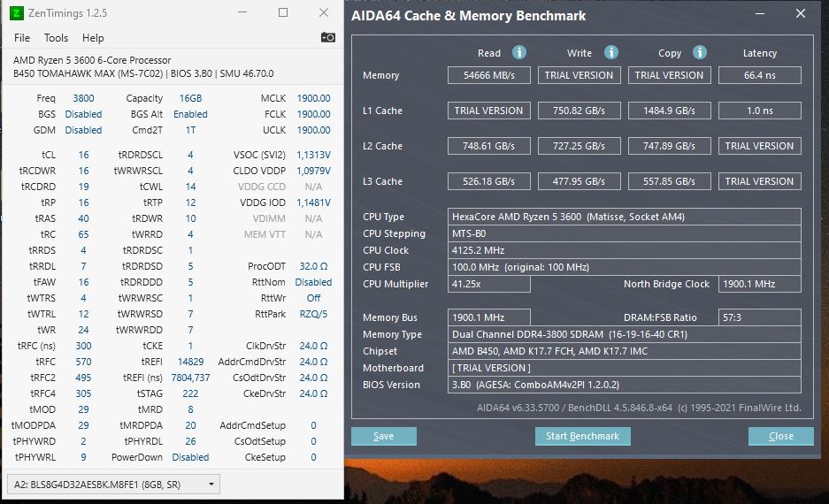Viewport: 829px width, 504px height.
Task: Click the tSTAG 222 value
Action: 190,393
